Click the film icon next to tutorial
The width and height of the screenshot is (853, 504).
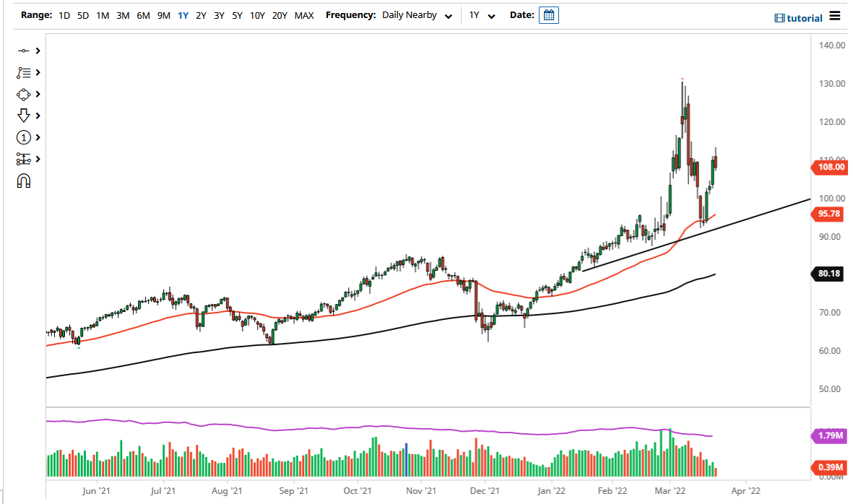click(781, 17)
